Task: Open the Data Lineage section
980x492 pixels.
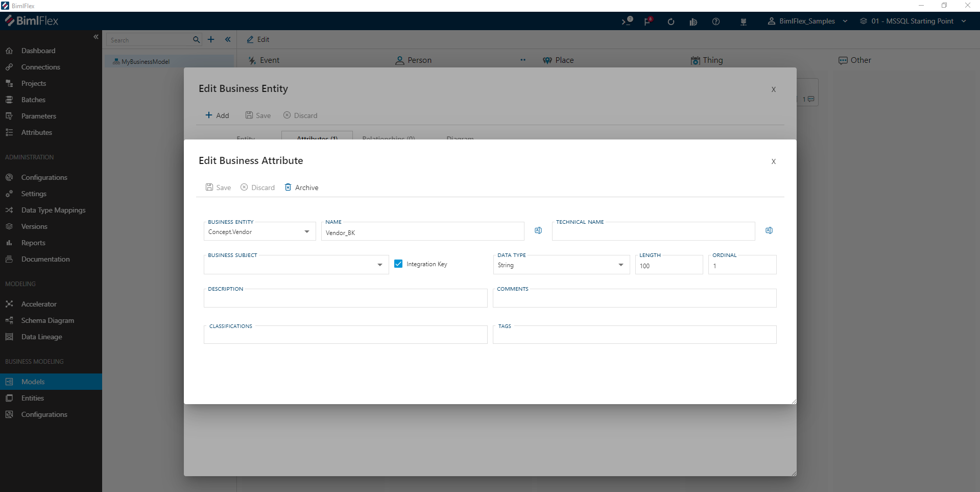Action: (x=40, y=337)
